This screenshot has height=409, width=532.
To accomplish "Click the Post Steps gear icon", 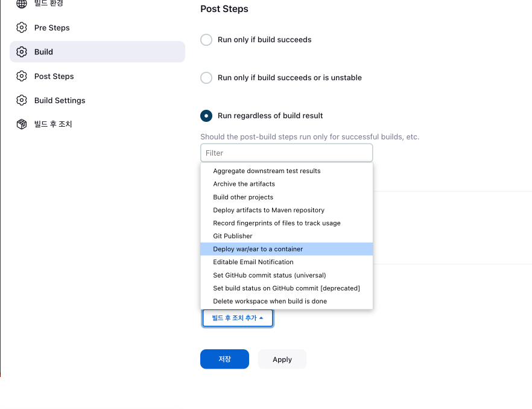I will [22, 76].
